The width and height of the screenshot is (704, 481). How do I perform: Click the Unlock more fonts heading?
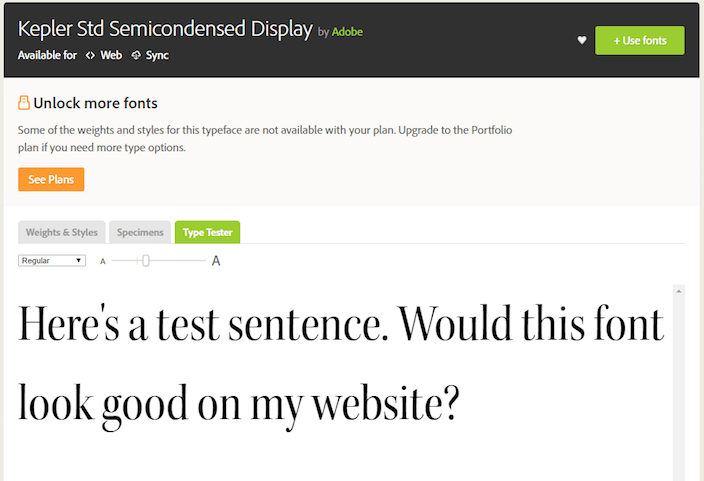point(95,103)
